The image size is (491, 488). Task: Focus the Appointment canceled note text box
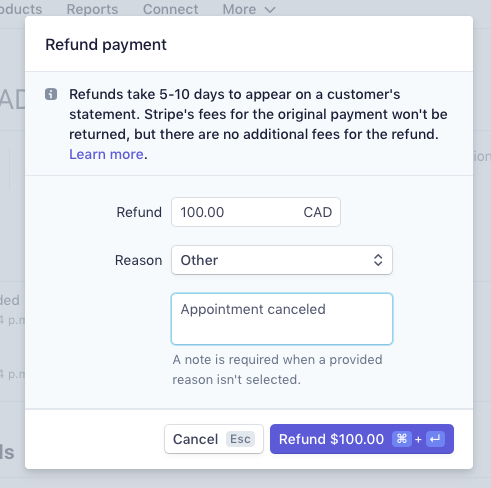pyautogui.click(x=282, y=319)
